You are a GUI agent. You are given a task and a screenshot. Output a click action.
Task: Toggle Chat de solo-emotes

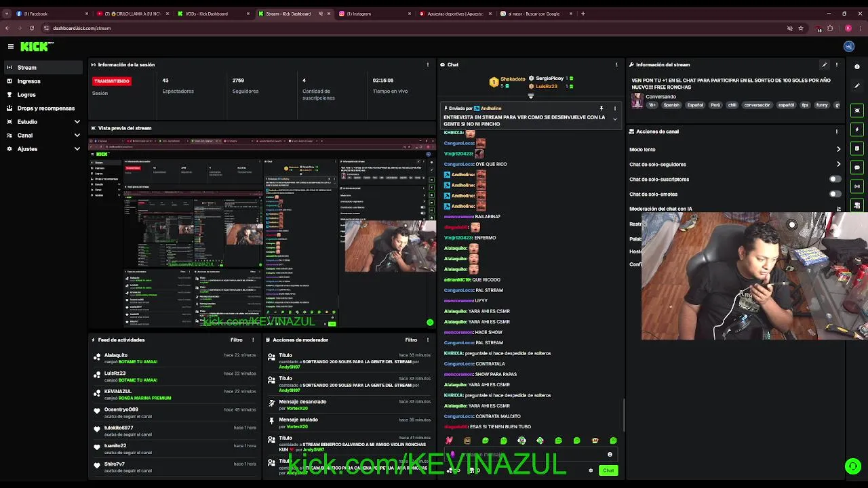pos(835,194)
